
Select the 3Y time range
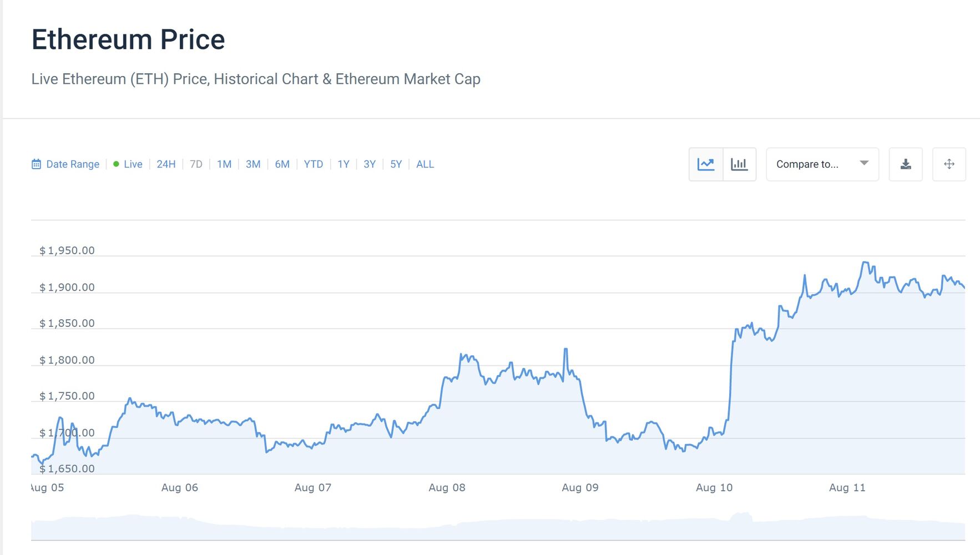click(x=370, y=164)
